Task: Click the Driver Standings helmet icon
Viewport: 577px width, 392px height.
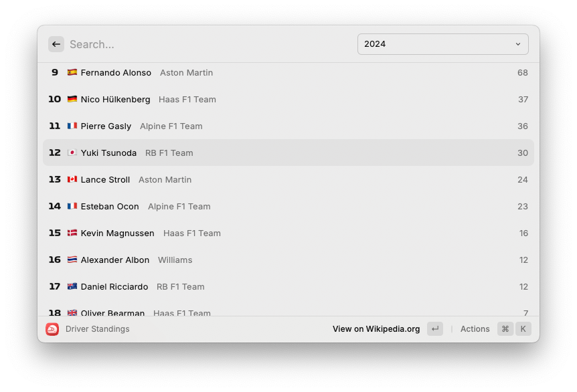Action: [52, 329]
